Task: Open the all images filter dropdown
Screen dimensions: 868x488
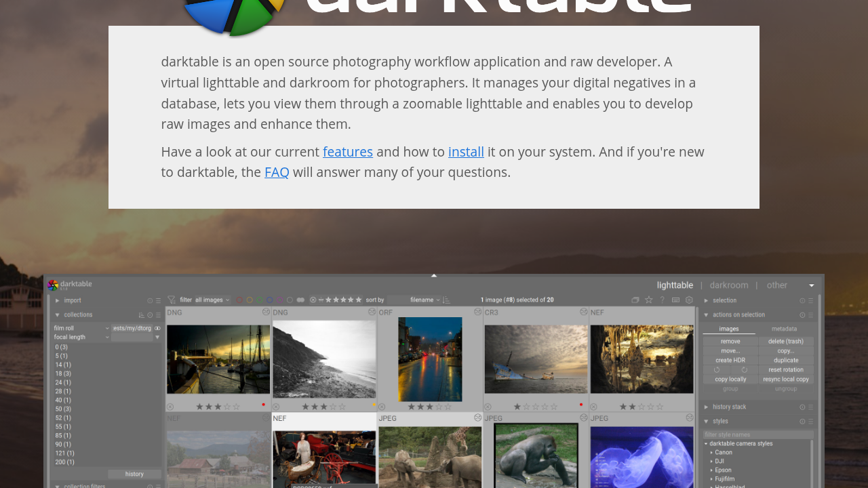Action: (x=213, y=300)
